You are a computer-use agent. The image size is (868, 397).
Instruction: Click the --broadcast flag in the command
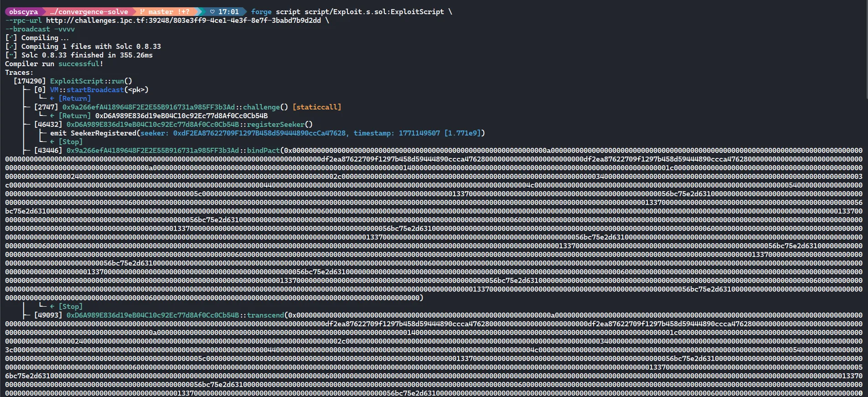pos(28,29)
